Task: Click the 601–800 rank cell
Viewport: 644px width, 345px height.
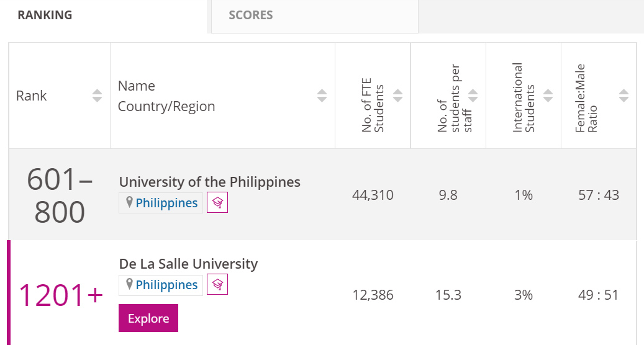Action: point(60,195)
